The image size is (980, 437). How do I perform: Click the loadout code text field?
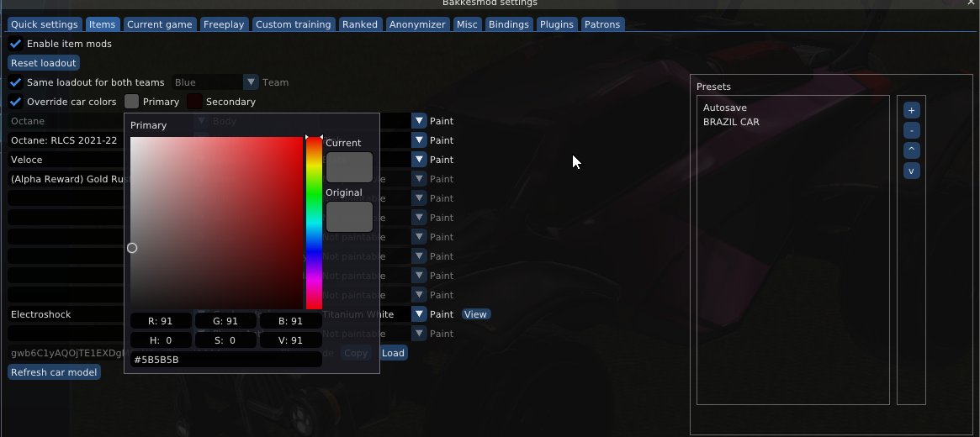click(x=66, y=353)
